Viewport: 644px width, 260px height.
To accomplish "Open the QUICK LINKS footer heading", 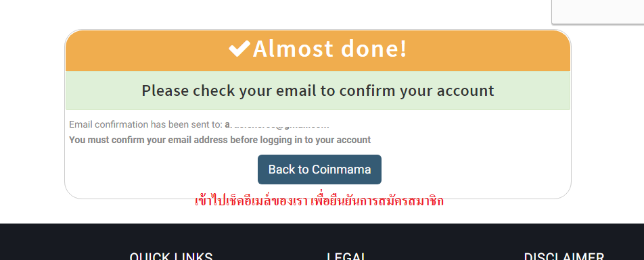I will (x=171, y=256).
